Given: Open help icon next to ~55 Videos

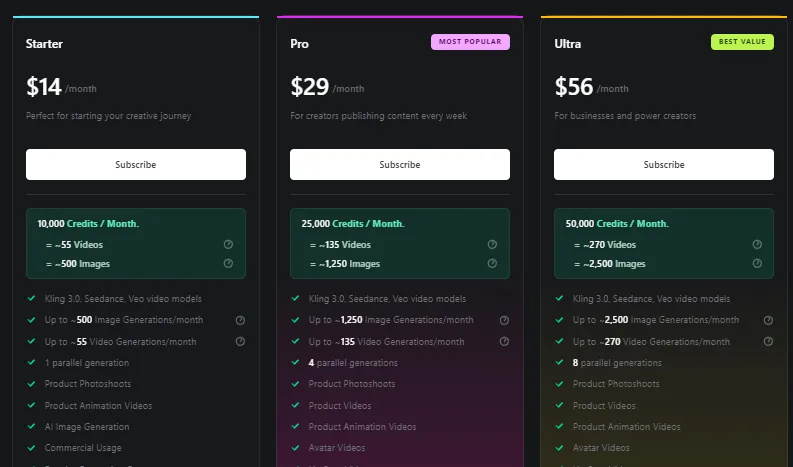Looking at the screenshot, I should coord(229,244).
